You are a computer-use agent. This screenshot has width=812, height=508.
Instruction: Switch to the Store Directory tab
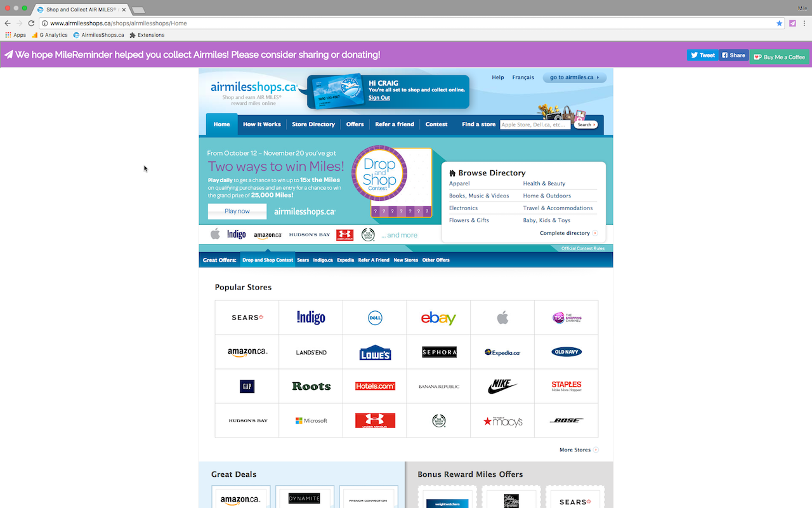coord(313,124)
